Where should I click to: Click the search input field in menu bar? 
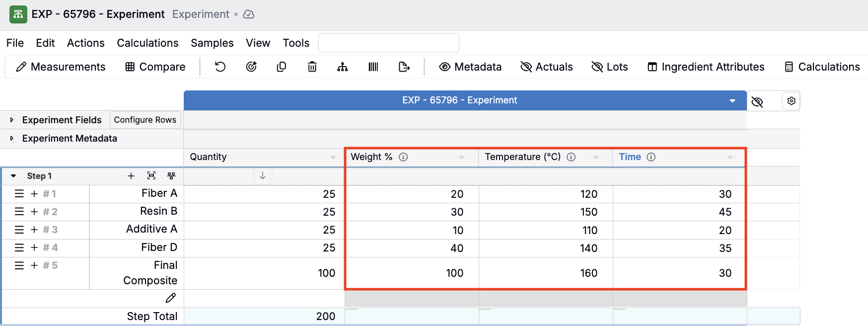(389, 43)
